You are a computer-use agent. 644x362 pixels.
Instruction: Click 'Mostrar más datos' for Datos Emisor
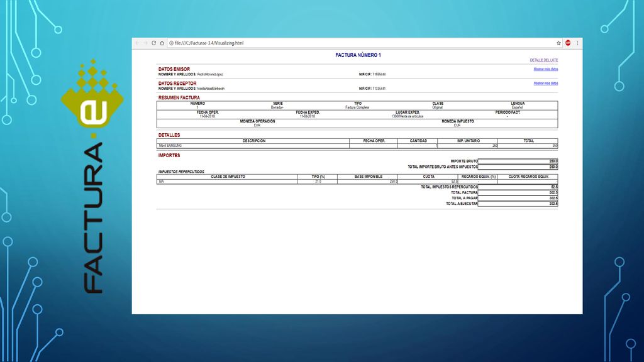click(x=545, y=69)
